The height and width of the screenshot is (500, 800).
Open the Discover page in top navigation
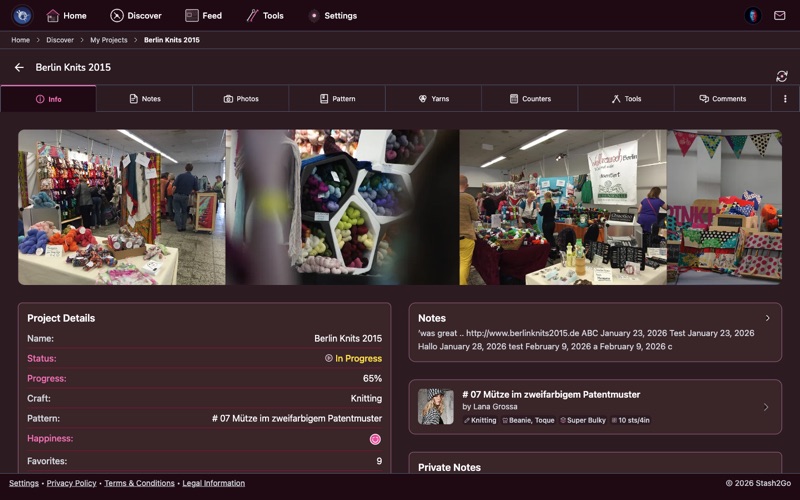(x=136, y=15)
